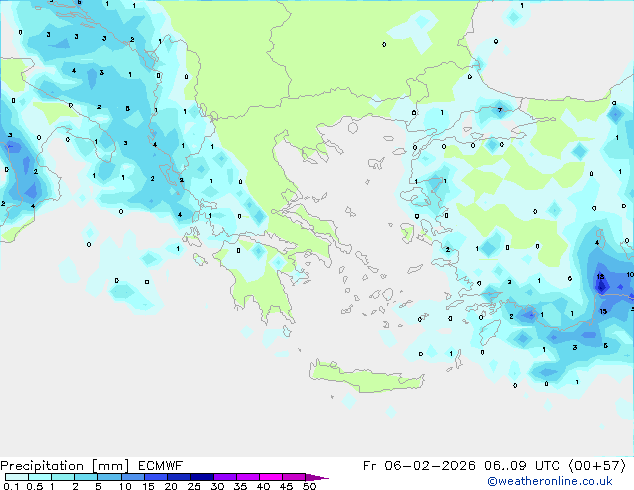
Task: Click the '45' legend scale label
Action: point(286,486)
